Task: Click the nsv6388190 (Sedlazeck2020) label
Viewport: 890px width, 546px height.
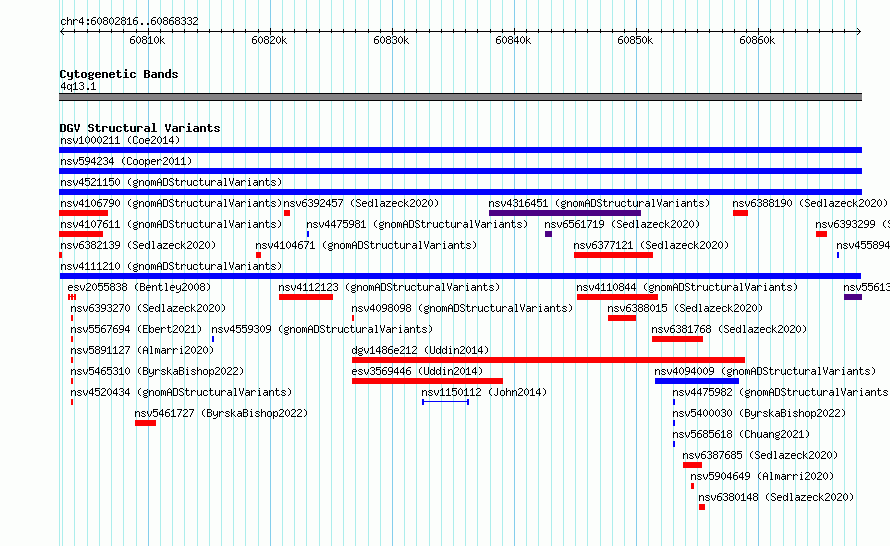Action: (810, 203)
